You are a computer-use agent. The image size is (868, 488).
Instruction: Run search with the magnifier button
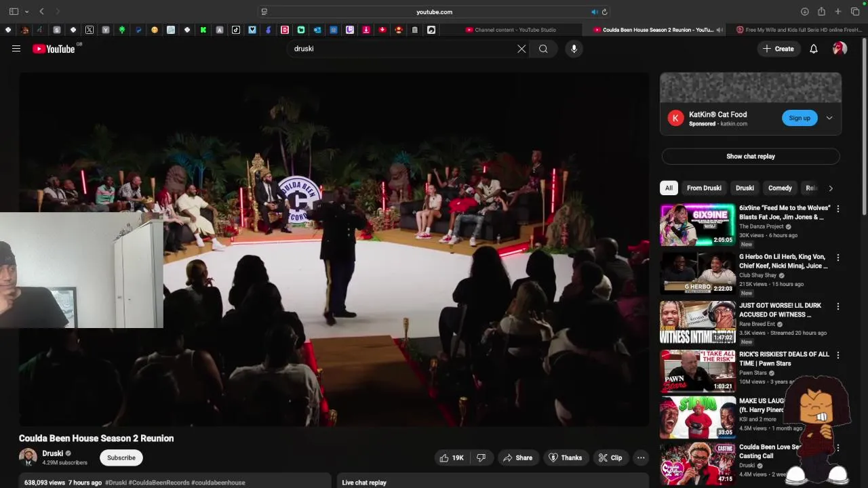543,49
